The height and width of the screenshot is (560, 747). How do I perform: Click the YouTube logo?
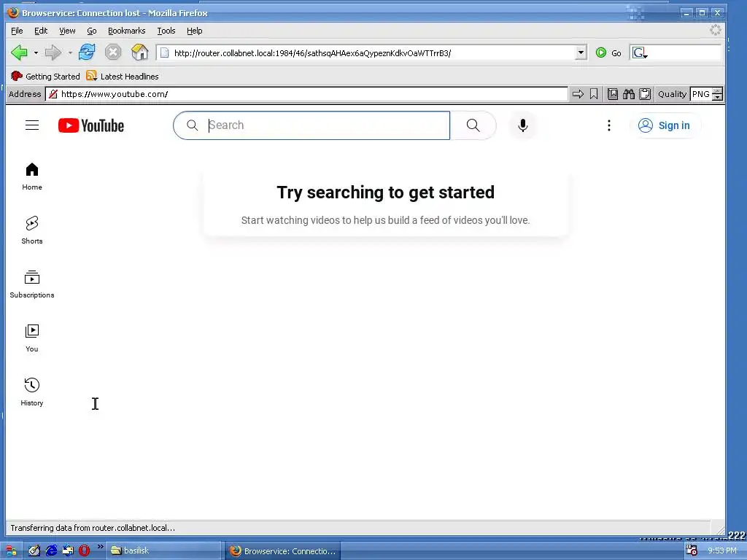click(91, 125)
